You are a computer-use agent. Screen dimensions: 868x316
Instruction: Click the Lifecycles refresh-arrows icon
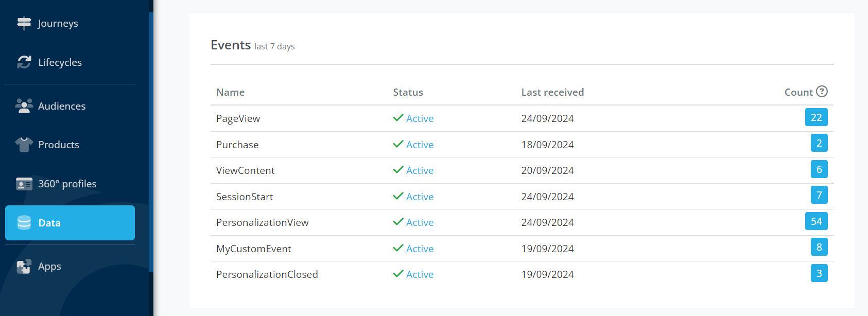[x=24, y=62]
